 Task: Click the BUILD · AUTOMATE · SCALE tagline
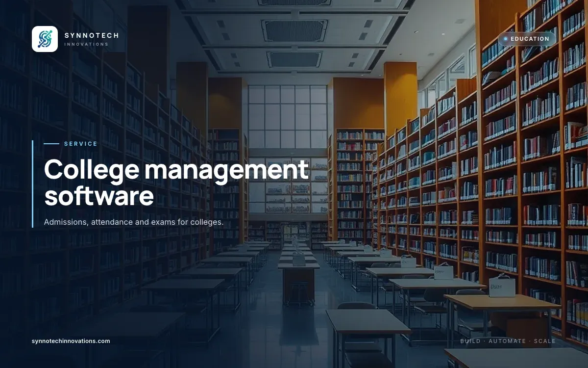click(x=508, y=341)
